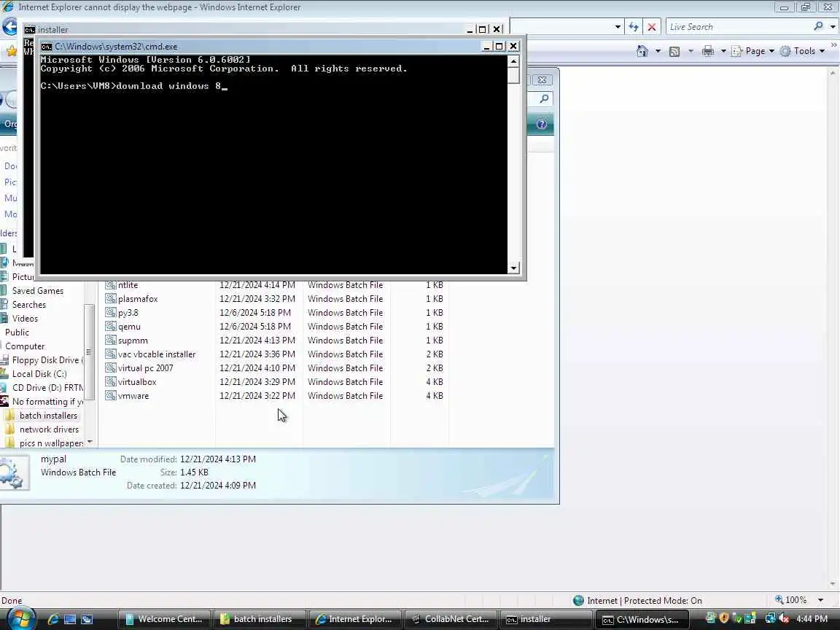Select the supmm batch file
This screenshot has height=630, width=840.
click(x=133, y=341)
